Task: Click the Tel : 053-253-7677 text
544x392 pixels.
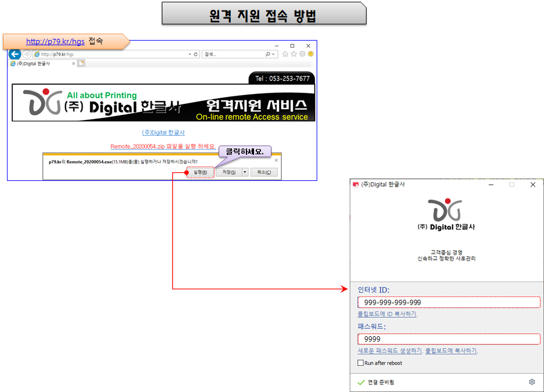Action: click(282, 79)
